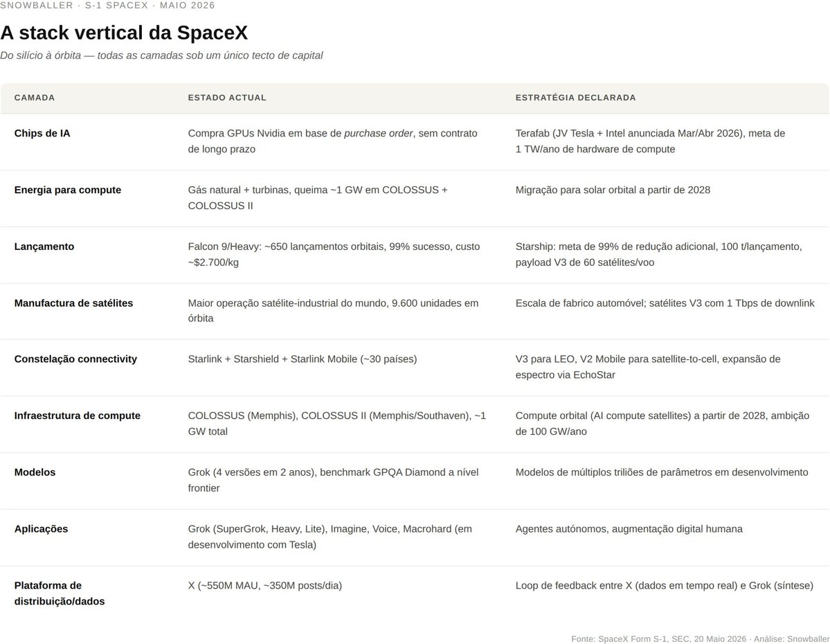This screenshot has width=830, height=644.
Task: Click the cell "Starlink + Starshield + Starlink Mobile (~30 países)"
Action: (303, 359)
